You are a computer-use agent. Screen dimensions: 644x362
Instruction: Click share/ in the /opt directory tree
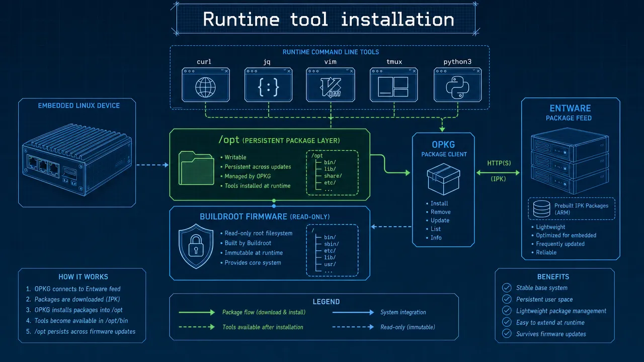pos(333,176)
